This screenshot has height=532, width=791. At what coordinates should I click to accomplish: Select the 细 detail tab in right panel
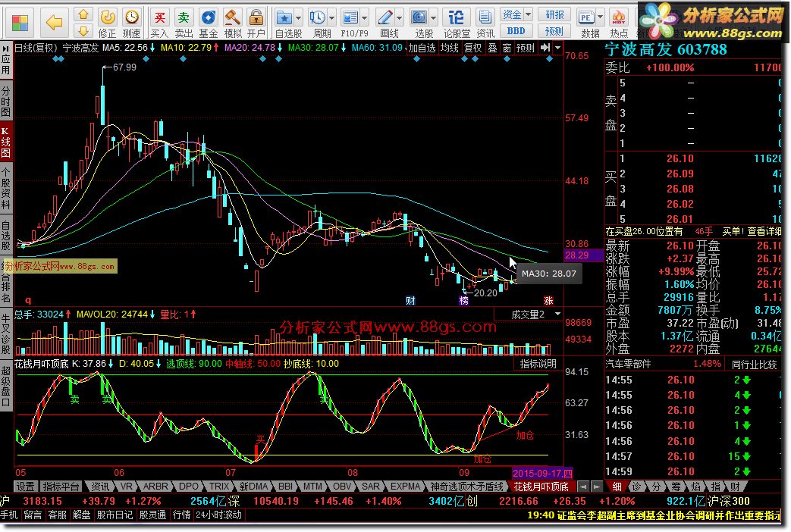pos(617,487)
